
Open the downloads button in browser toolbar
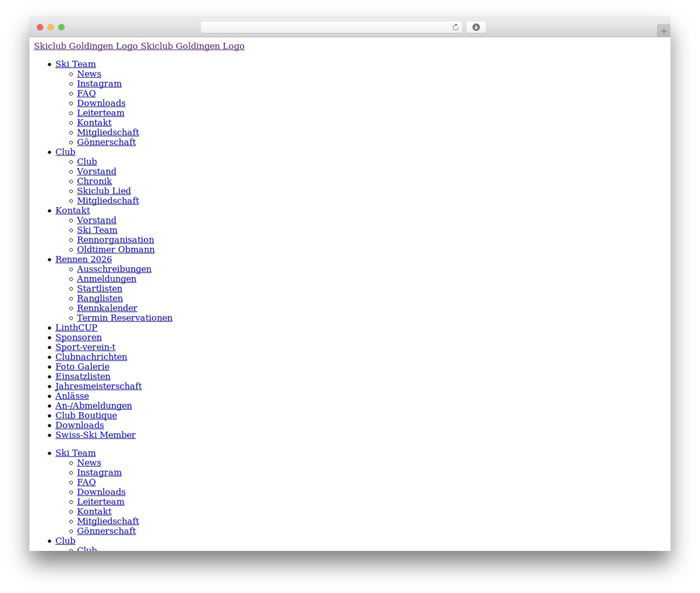click(x=476, y=27)
